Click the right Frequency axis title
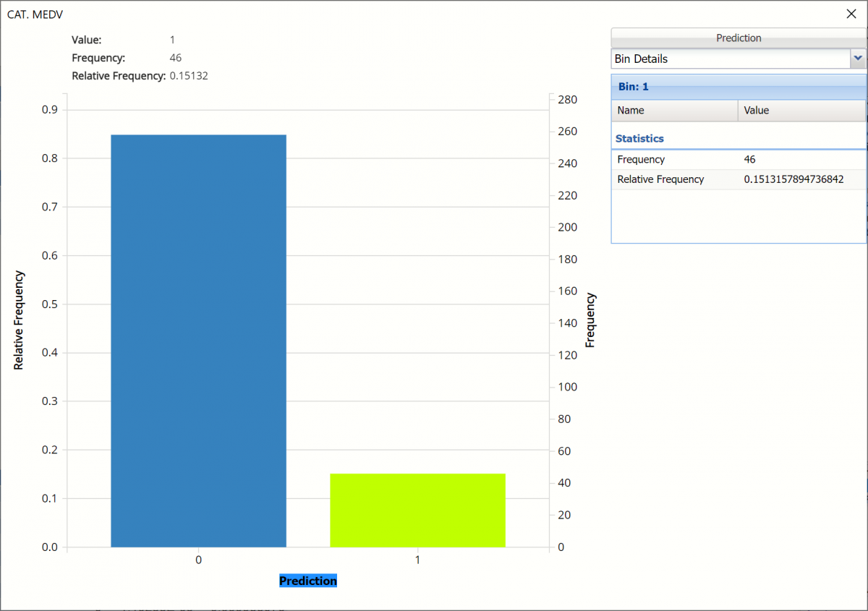The image size is (868, 611). 590,320
